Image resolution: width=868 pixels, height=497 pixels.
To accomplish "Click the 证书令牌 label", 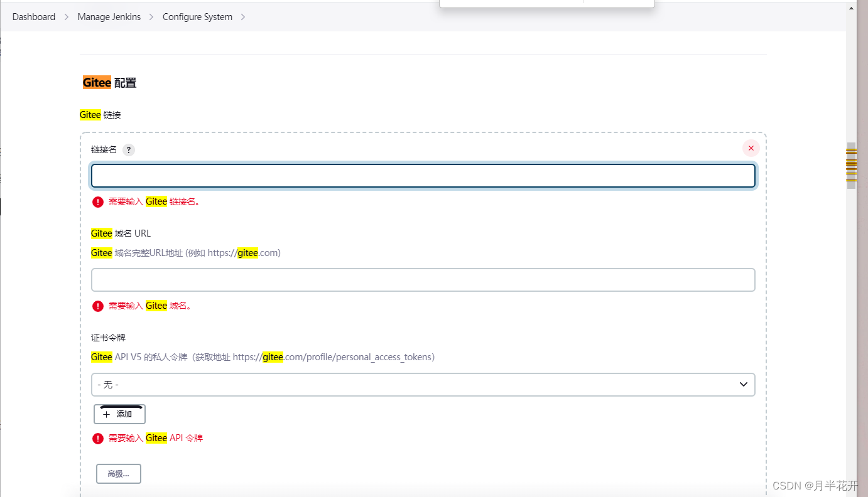I will pyautogui.click(x=109, y=338).
